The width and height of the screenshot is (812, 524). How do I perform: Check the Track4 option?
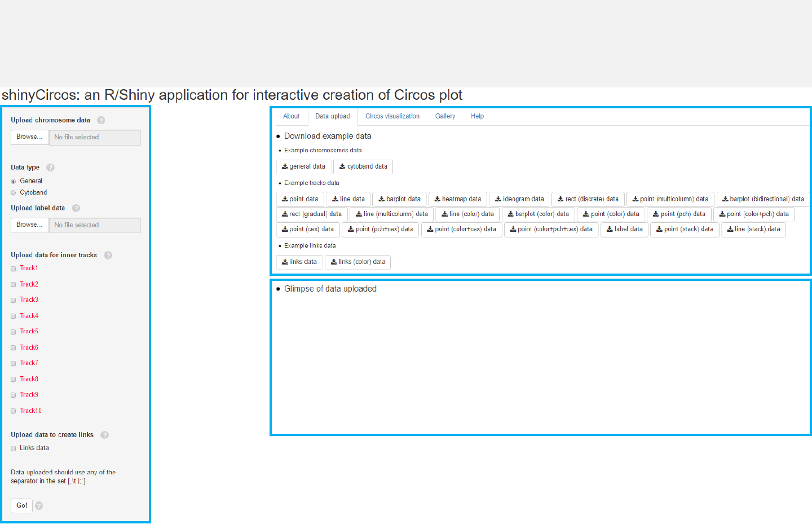(x=14, y=316)
